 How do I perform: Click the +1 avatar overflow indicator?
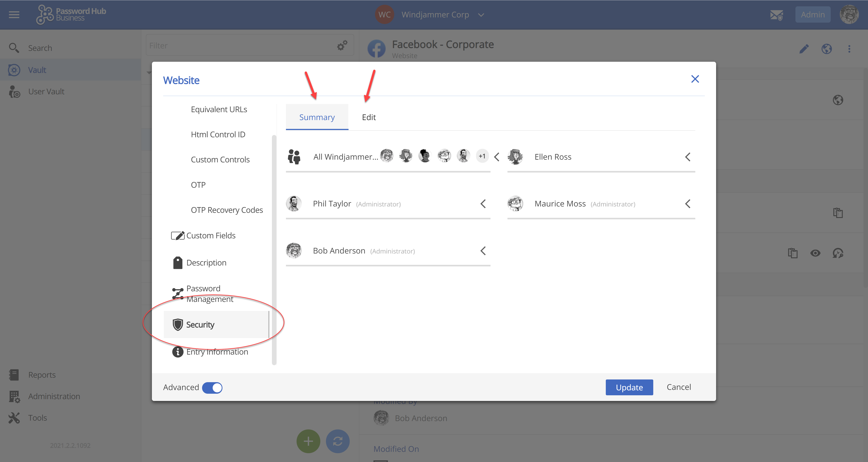(x=482, y=156)
